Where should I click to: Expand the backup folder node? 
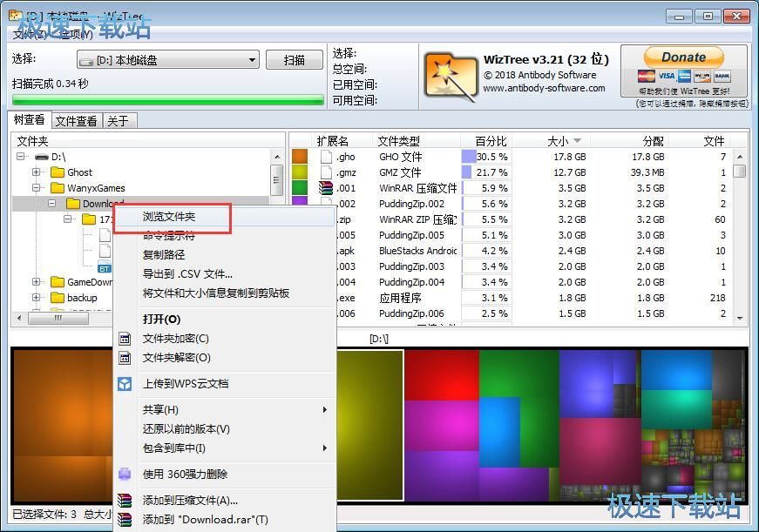point(37,298)
